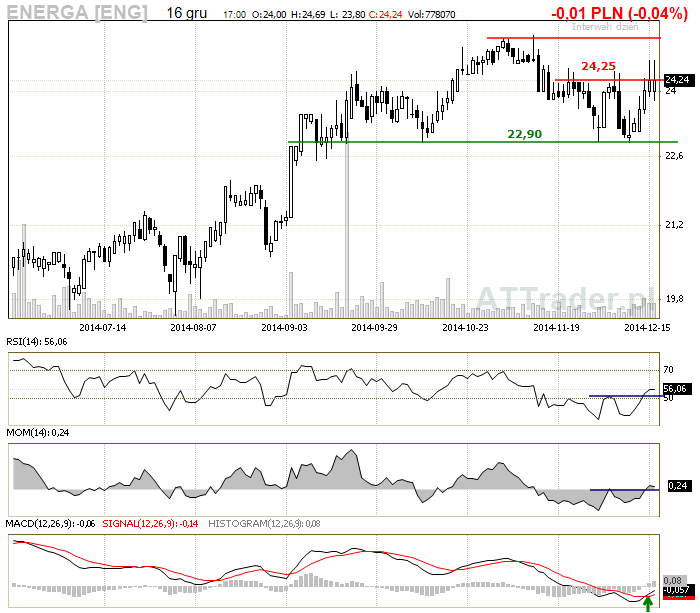
Task: Click the red resistance label 24,25
Action: [598, 66]
